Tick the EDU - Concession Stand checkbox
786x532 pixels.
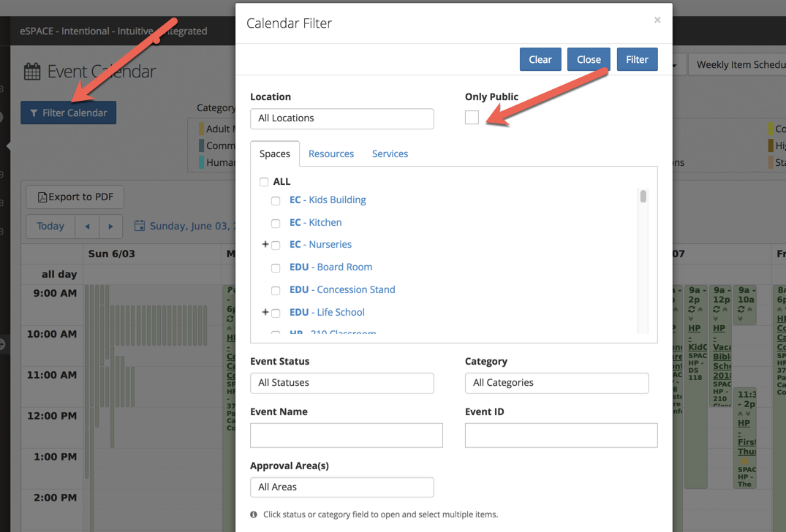(x=276, y=291)
